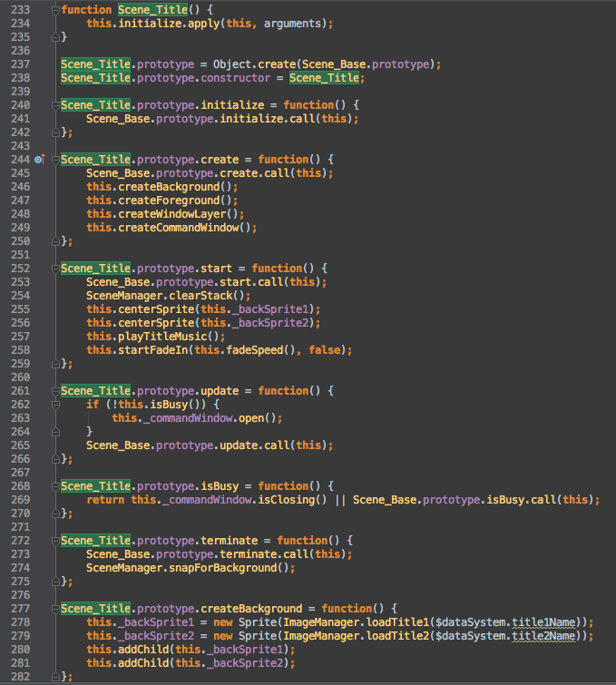This screenshot has width=616, height=685.
Task: Click 'Scene_Base' on line 241
Action: 118,119
